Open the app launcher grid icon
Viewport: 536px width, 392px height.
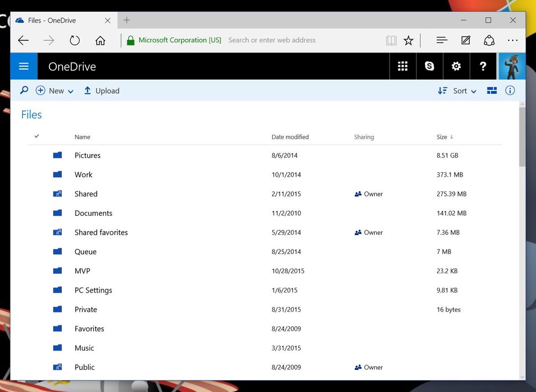403,66
